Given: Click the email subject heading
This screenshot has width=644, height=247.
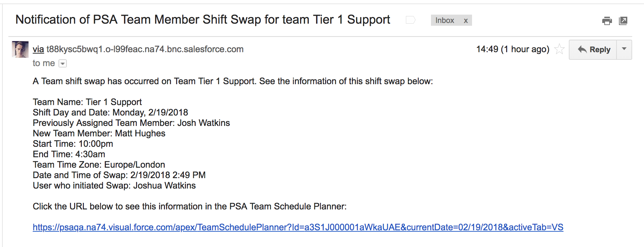Looking at the screenshot, I should coord(203,20).
